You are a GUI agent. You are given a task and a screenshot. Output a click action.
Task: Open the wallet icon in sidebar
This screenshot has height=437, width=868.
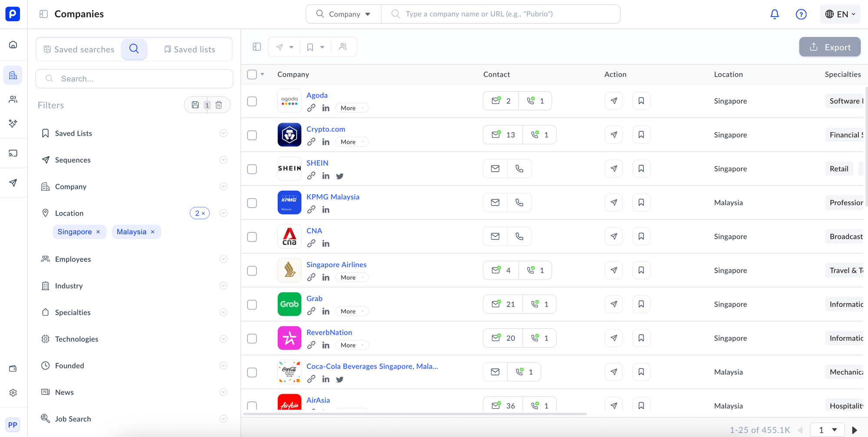point(13,369)
